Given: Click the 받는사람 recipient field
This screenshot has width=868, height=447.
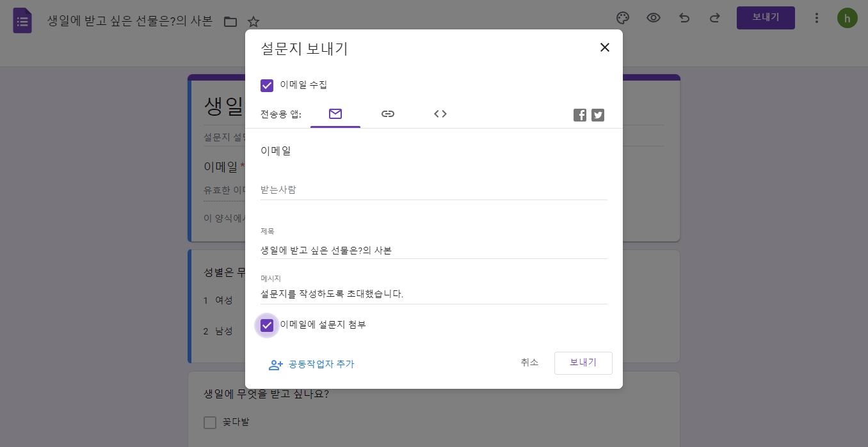Looking at the screenshot, I should point(434,189).
